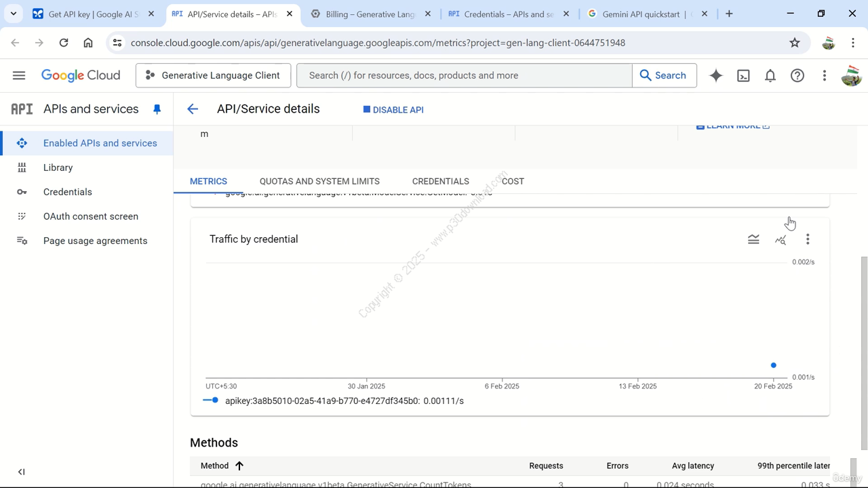Screen dimensions: 868x488
Task: Open Enabled APIs and services
Action: click(x=87, y=143)
